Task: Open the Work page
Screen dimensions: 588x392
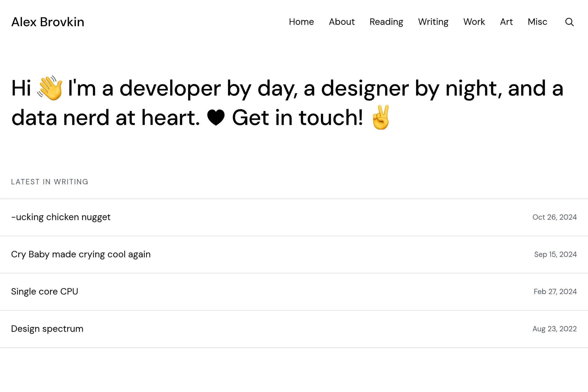Action: click(x=474, y=22)
